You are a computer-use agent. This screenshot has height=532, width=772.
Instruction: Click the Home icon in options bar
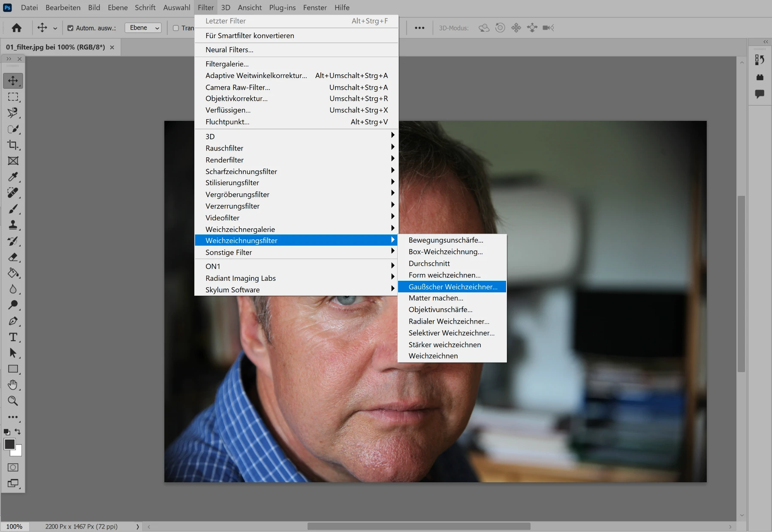17,28
